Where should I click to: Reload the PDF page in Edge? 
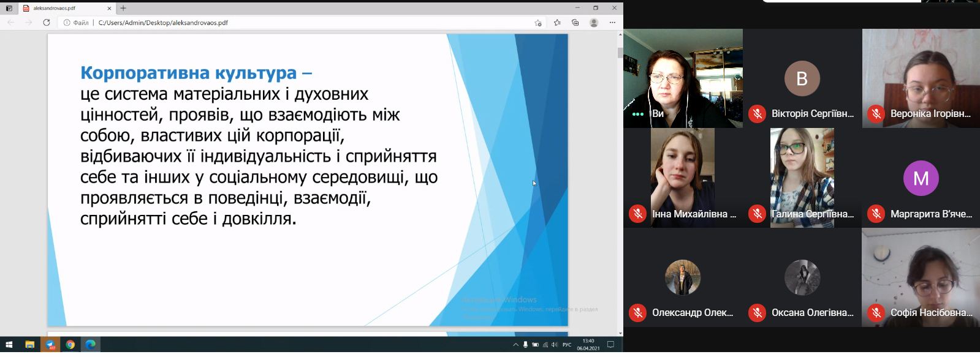pos(47,23)
